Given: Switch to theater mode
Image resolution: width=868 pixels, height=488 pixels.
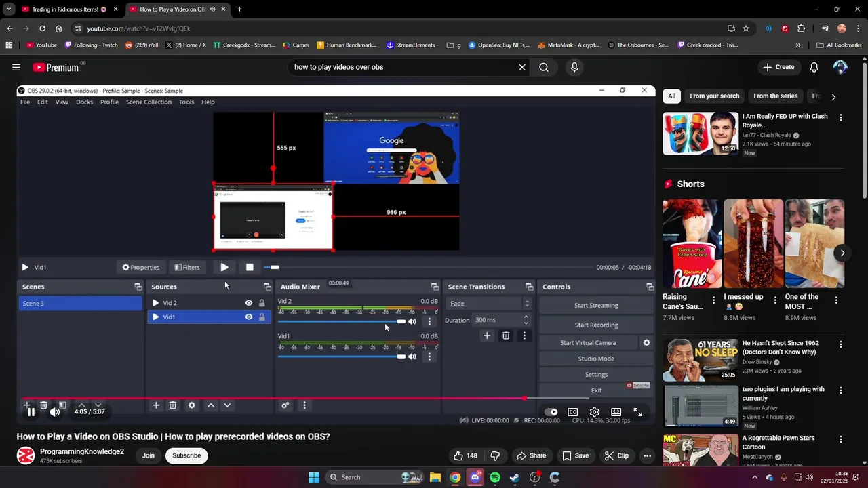Looking at the screenshot, I should point(616,412).
